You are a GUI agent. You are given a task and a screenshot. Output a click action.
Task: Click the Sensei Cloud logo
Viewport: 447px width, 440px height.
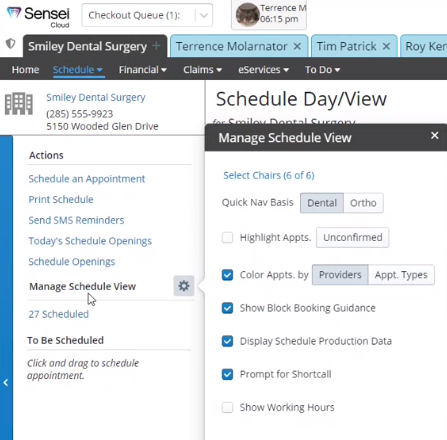click(38, 16)
